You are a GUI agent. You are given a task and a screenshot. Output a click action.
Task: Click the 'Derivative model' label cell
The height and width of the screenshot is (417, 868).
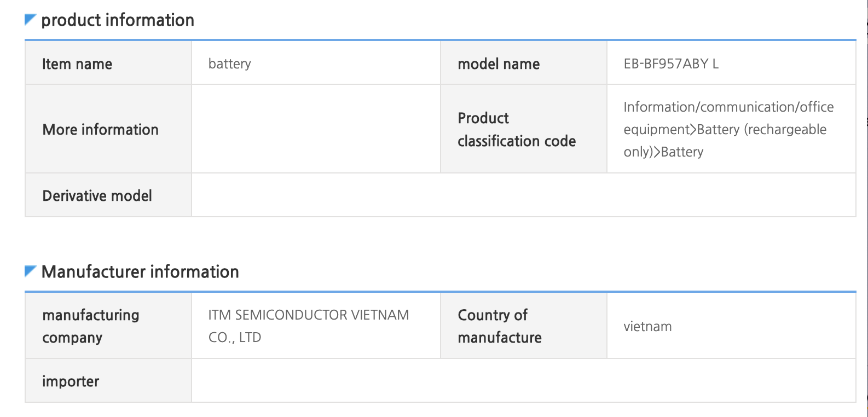97,196
